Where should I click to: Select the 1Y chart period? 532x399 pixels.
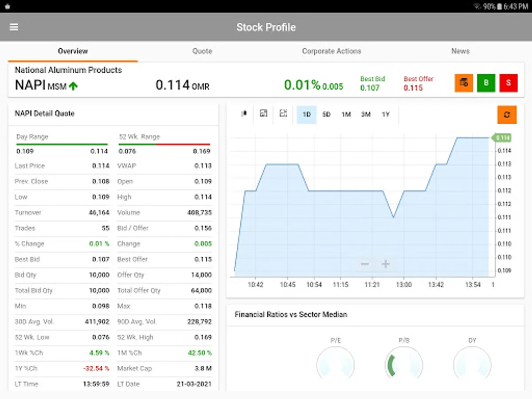coord(386,114)
